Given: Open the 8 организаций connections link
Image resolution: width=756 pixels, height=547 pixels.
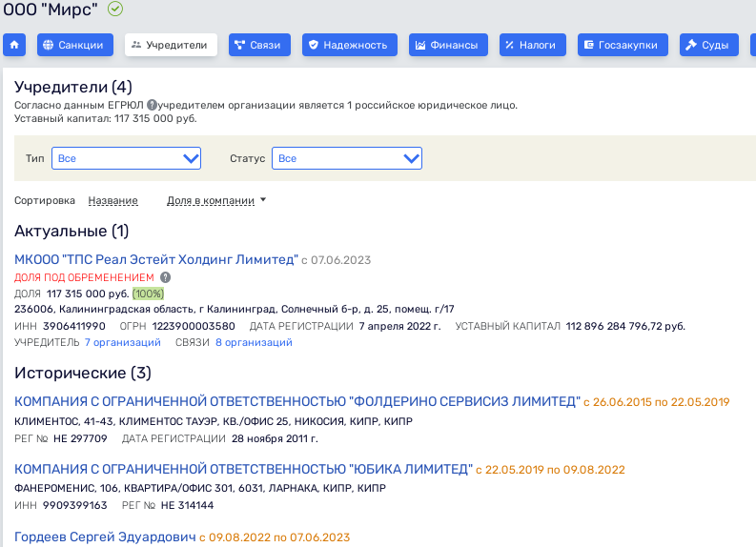Looking at the screenshot, I should (x=254, y=342).
